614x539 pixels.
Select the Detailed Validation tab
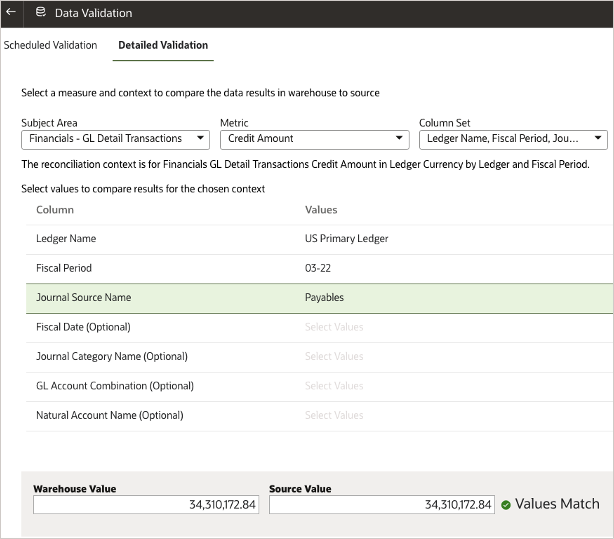click(163, 45)
